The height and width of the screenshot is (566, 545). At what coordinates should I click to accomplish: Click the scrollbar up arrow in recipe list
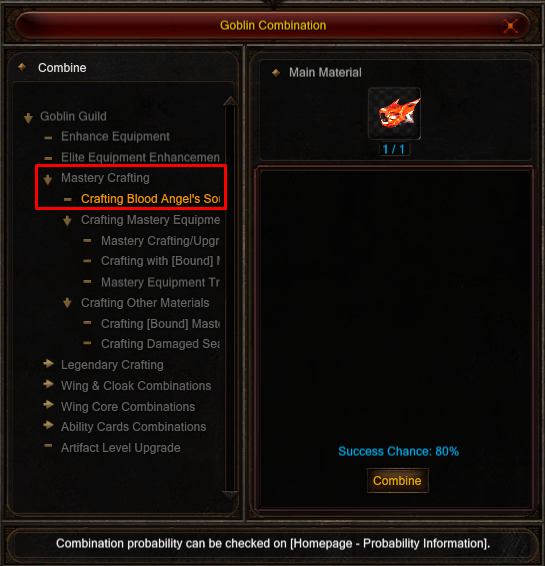[230, 101]
